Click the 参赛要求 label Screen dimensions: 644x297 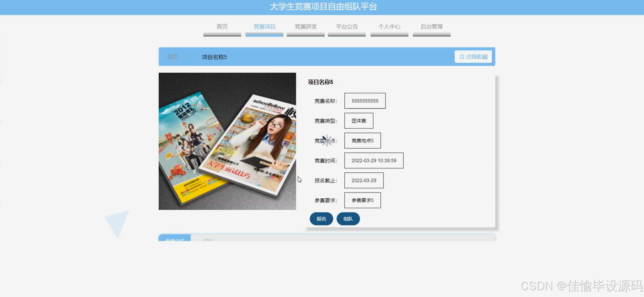click(x=326, y=200)
